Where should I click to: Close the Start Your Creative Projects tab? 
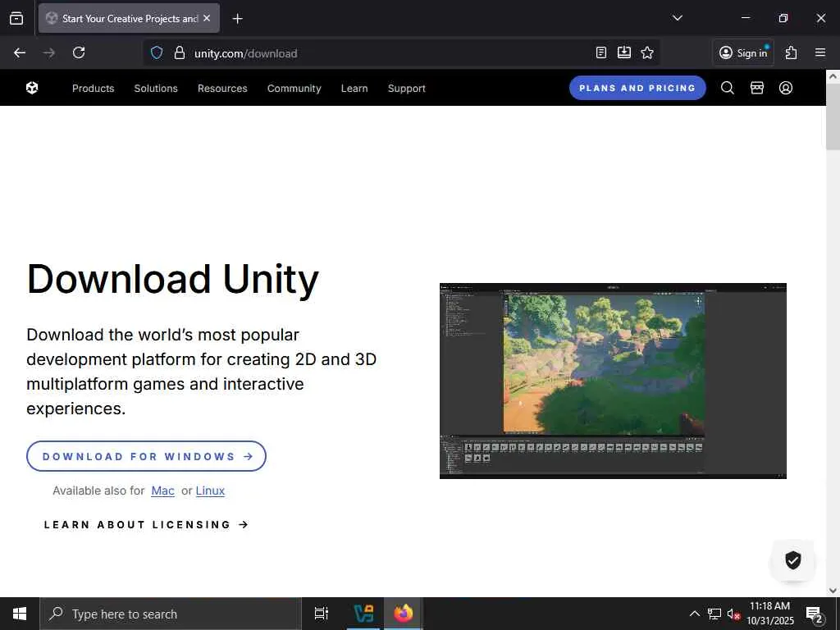(x=207, y=18)
